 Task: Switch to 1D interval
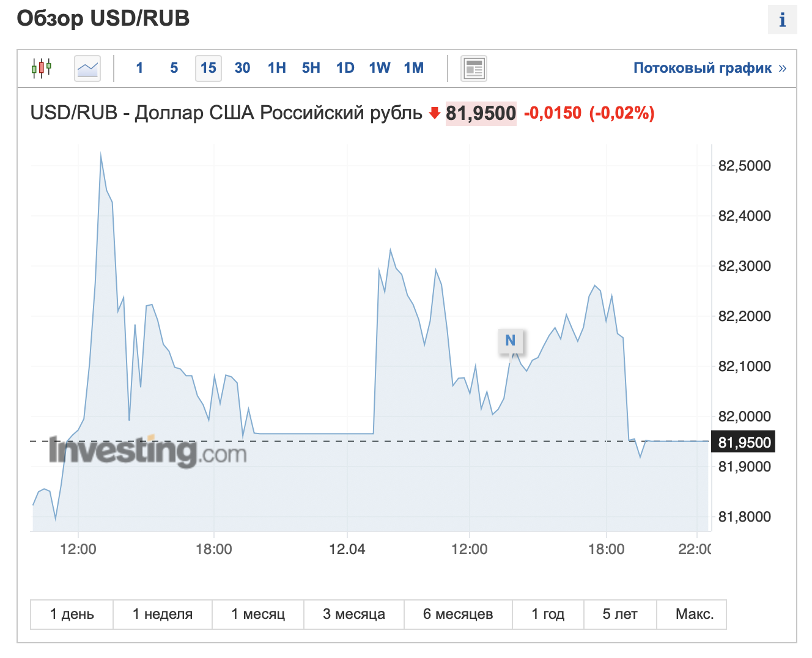click(x=345, y=68)
